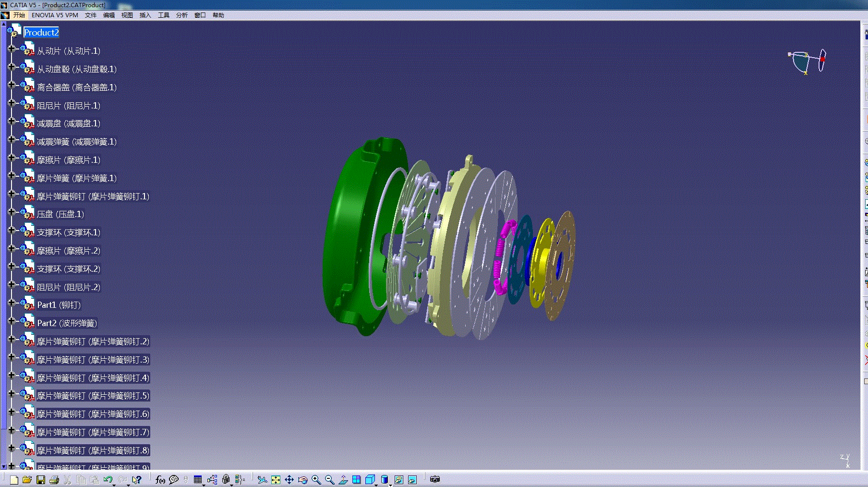The width and height of the screenshot is (868, 487).
Task: Undo the last action
Action: pos(108,479)
